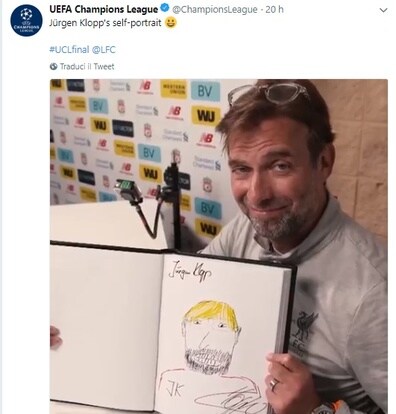The image size is (396, 414).
Task: Open the @LFC mention
Action: 104,50
